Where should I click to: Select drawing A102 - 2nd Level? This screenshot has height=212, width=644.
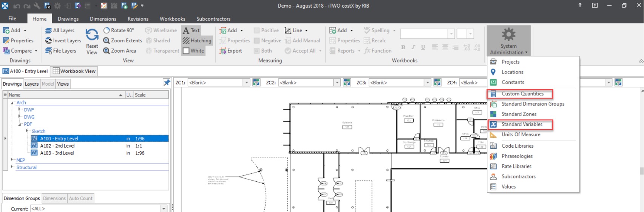tap(57, 146)
